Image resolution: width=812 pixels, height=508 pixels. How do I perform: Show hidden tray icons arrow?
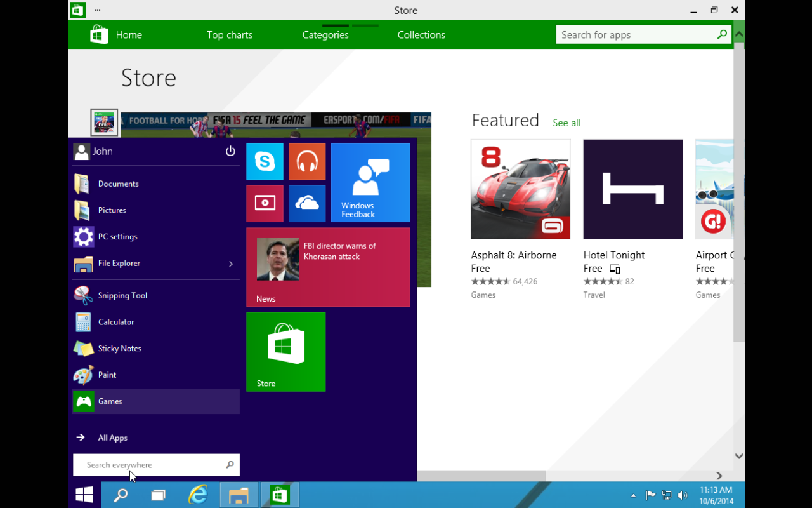633,495
